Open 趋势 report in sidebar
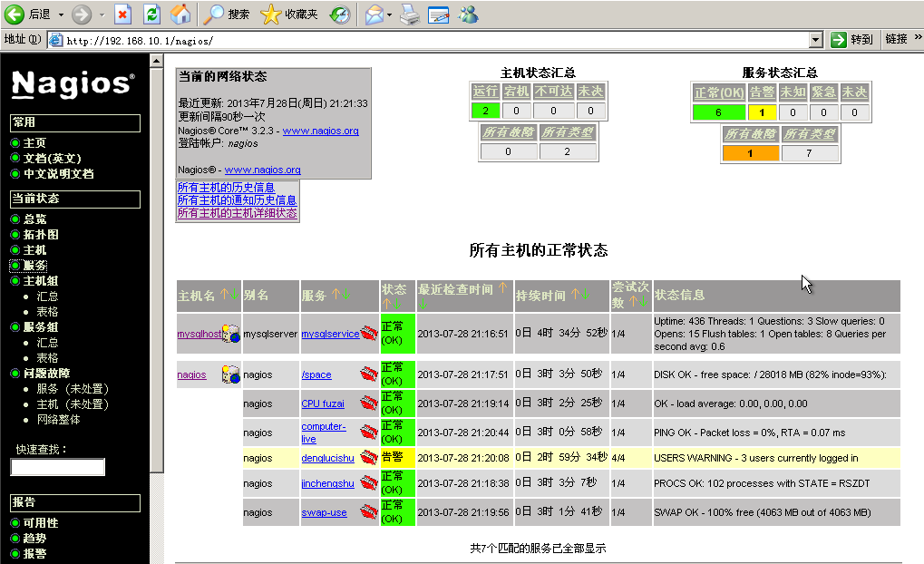The image size is (924, 564). [34, 538]
